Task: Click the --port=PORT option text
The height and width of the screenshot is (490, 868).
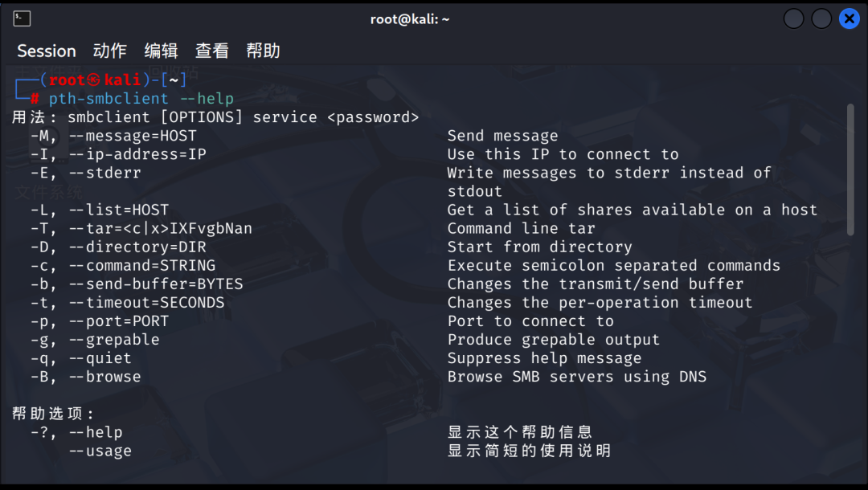Action: (119, 321)
